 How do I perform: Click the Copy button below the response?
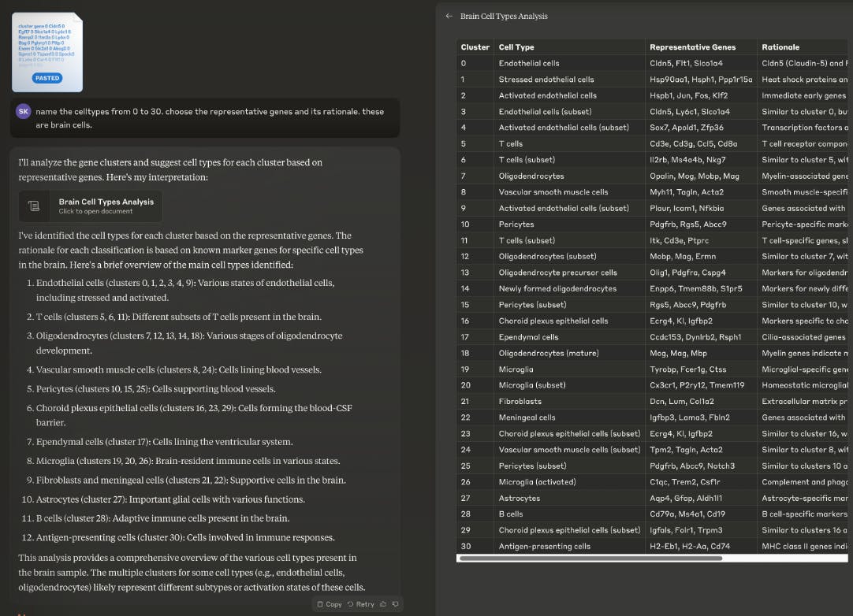330,604
